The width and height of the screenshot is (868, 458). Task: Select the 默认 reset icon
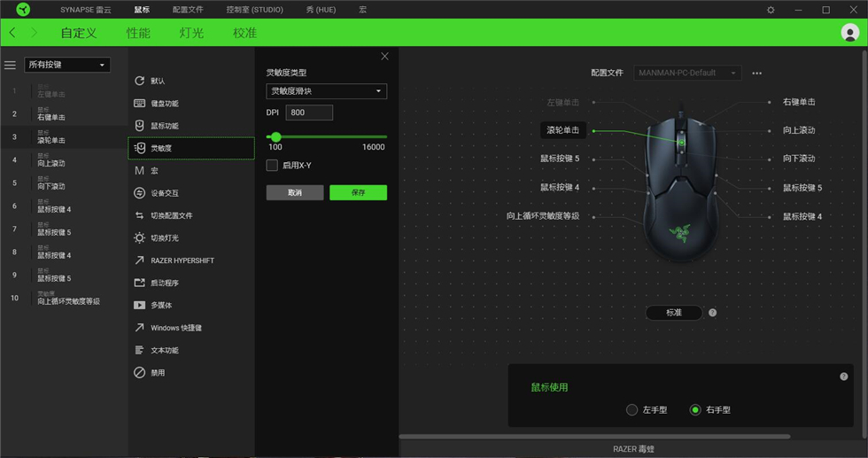(x=140, y=81)
